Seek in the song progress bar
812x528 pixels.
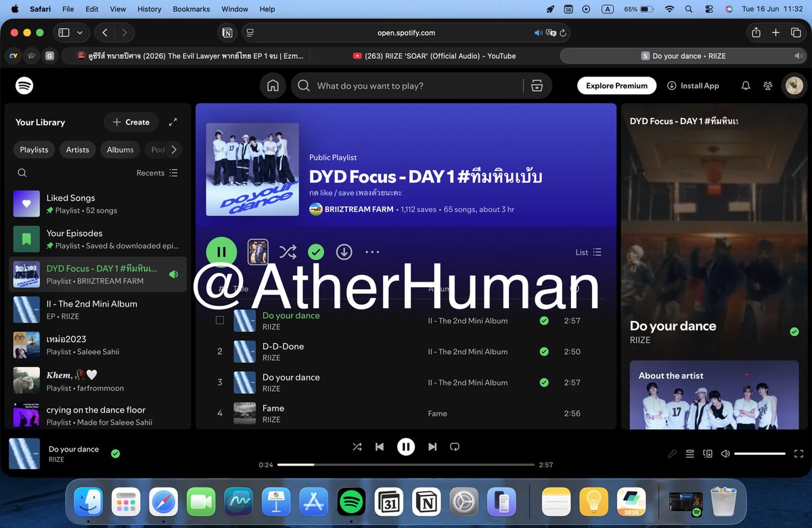(406, 465)
